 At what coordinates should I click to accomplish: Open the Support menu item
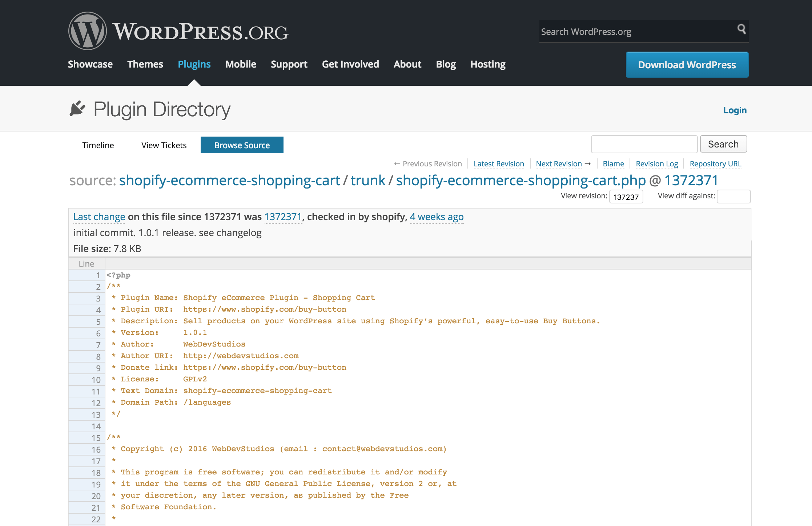[x=289, y=64]
